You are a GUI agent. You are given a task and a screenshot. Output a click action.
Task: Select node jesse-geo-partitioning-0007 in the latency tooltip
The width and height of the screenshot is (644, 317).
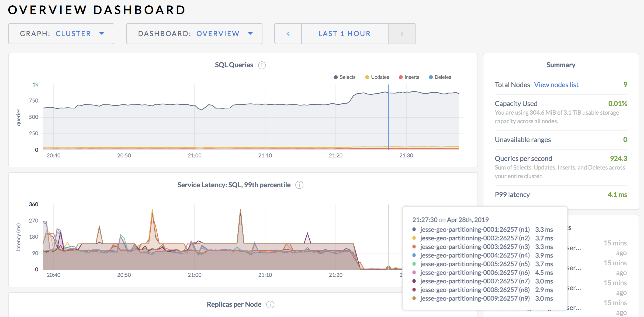475,281
